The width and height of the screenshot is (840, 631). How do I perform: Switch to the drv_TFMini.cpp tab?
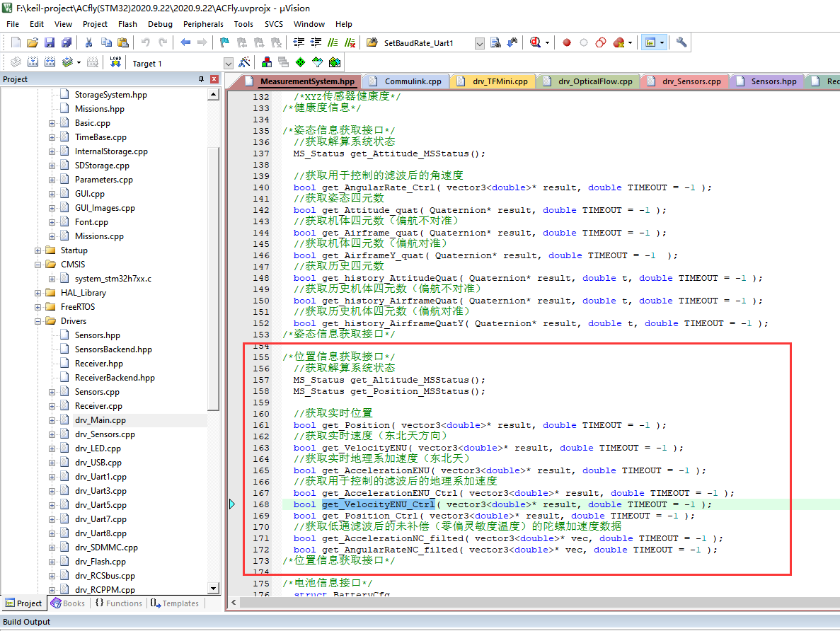500,81
